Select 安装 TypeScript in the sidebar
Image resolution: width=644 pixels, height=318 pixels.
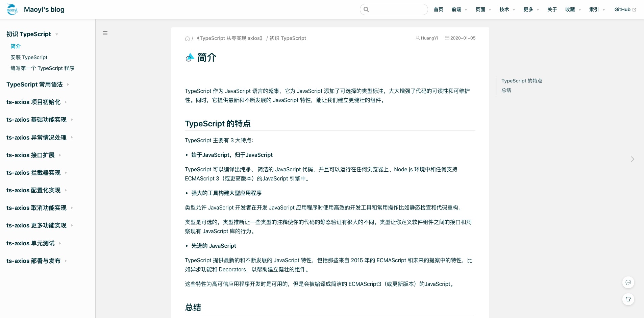tap(29, 57)
